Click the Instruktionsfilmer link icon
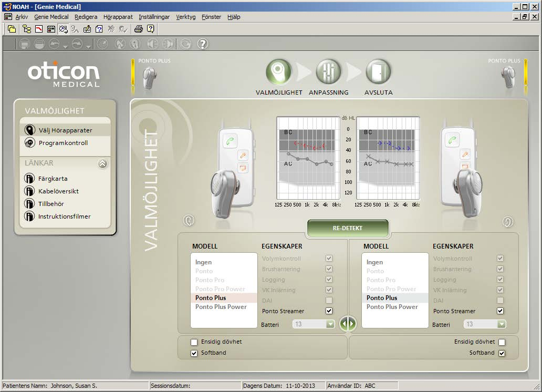 29,216
